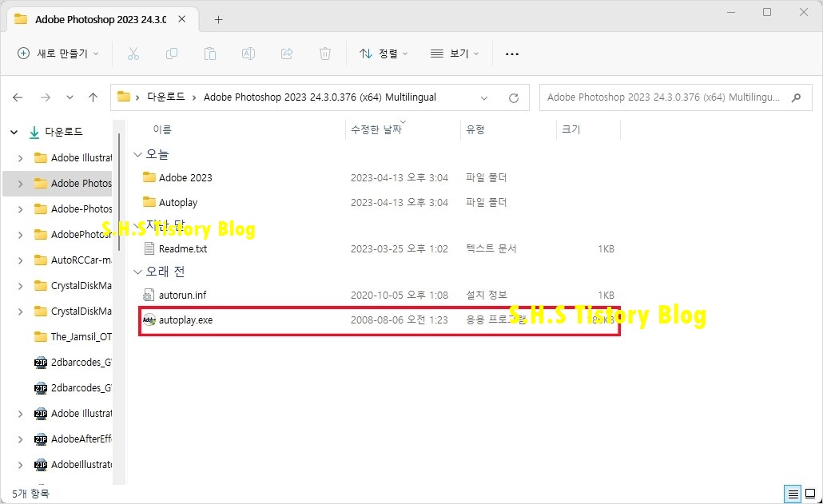Screen dimensions: 823x504
Task: Click the Rename icon in toolbar
Action: pos(248,54)
